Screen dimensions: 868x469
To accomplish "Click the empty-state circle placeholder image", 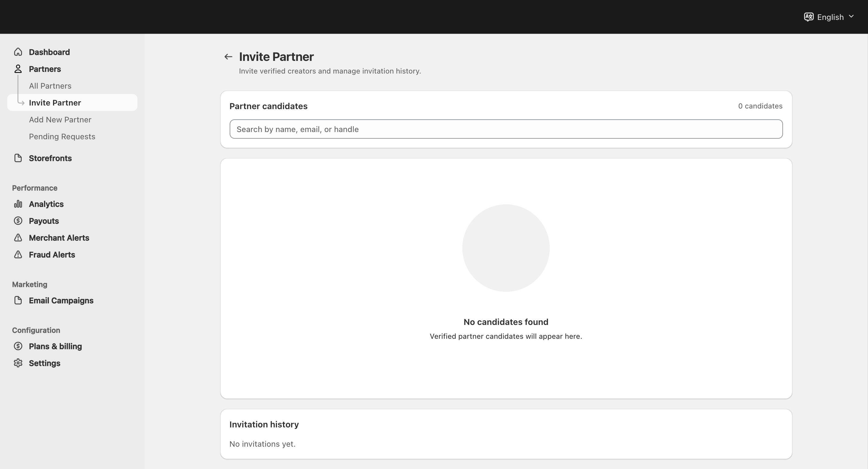I will coord(506,248).
